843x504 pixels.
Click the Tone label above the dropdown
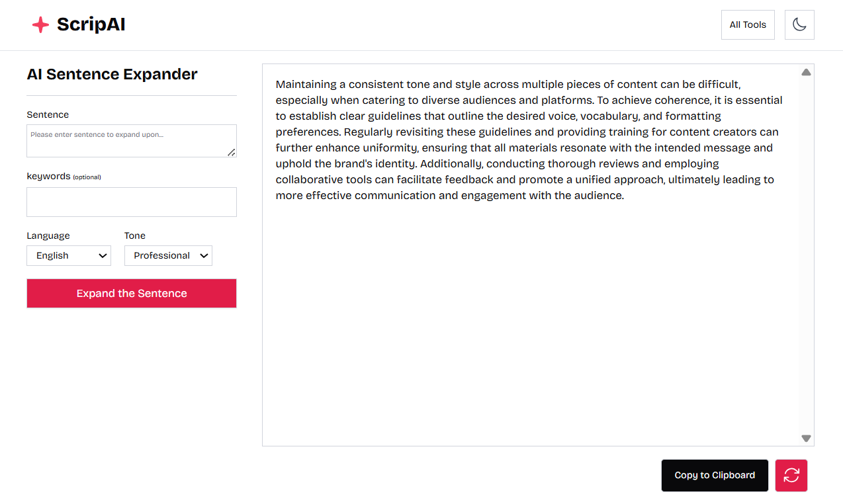135,235
